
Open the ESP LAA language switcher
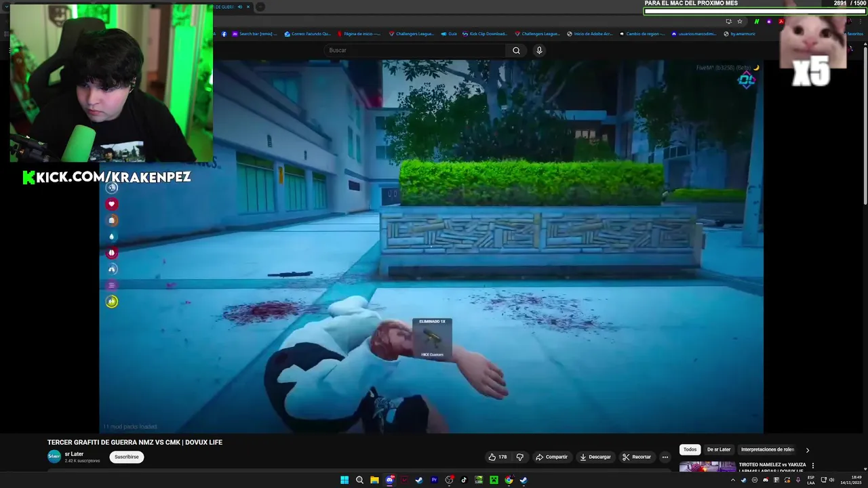pyautogui.click(x=811, y=480)
